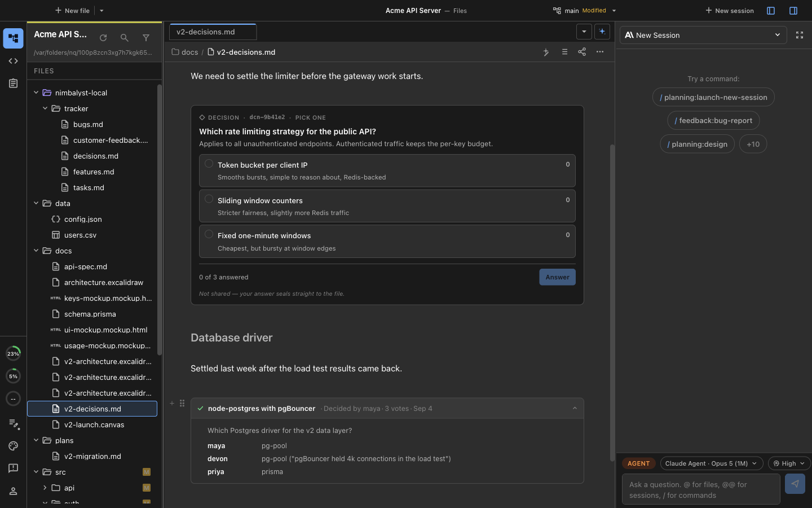Add a block with the plus icon
The height and width of the screenshot is (508, 812).
click(172, 403)
